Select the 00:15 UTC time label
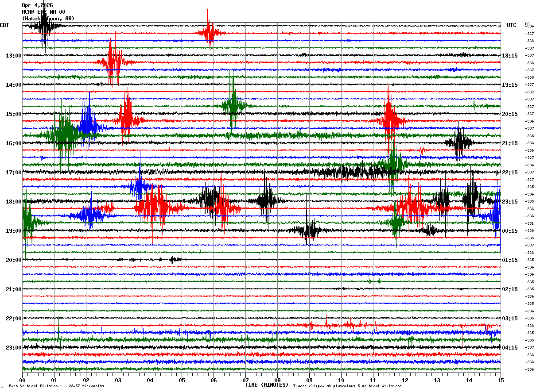The width and height of the screenshot is (536, 392). [510, 231]
